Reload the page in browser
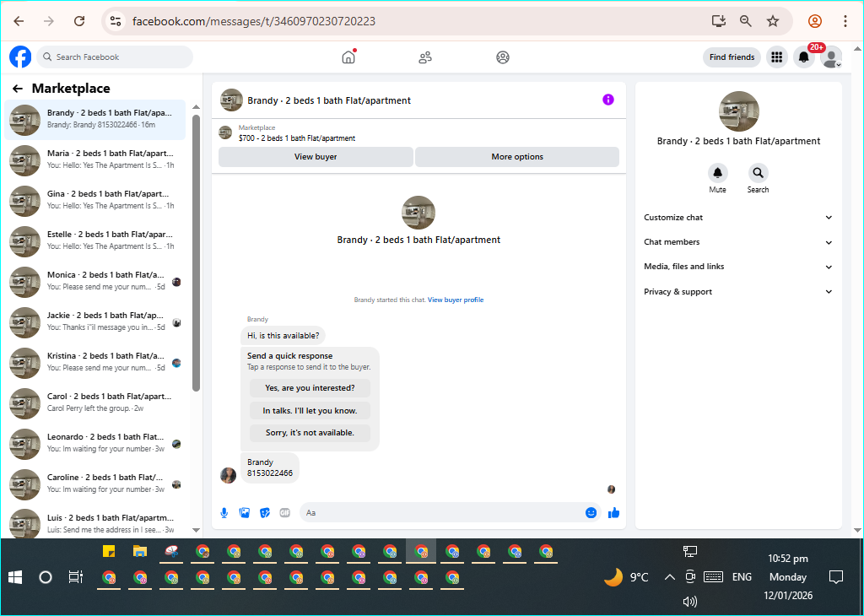Image resolution: width=864 pixels, height=616 pixels. (79, 21)
